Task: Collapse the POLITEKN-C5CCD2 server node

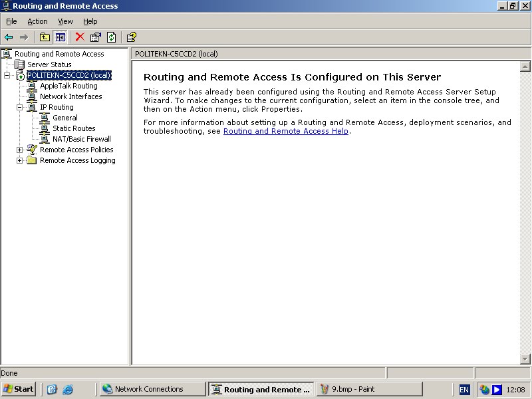Action: click(7, 75)
